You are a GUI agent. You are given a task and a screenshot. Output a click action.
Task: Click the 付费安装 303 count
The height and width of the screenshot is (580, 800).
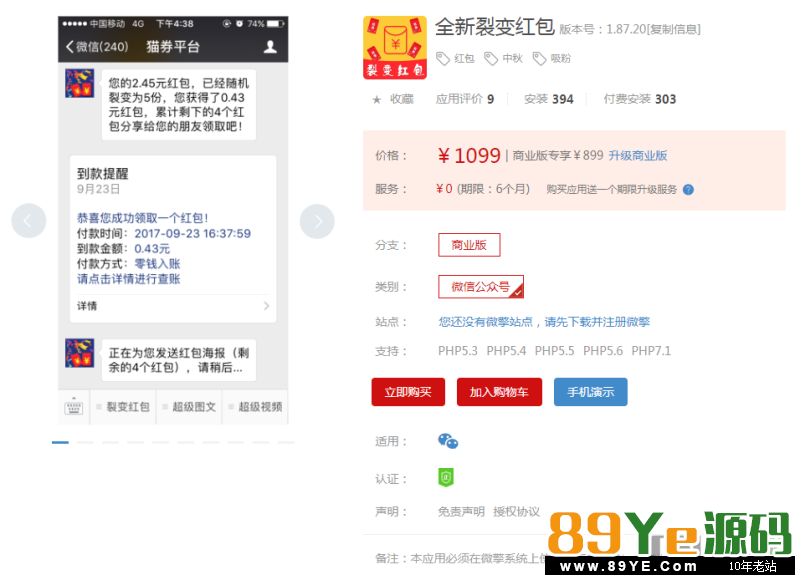[640, 99]
